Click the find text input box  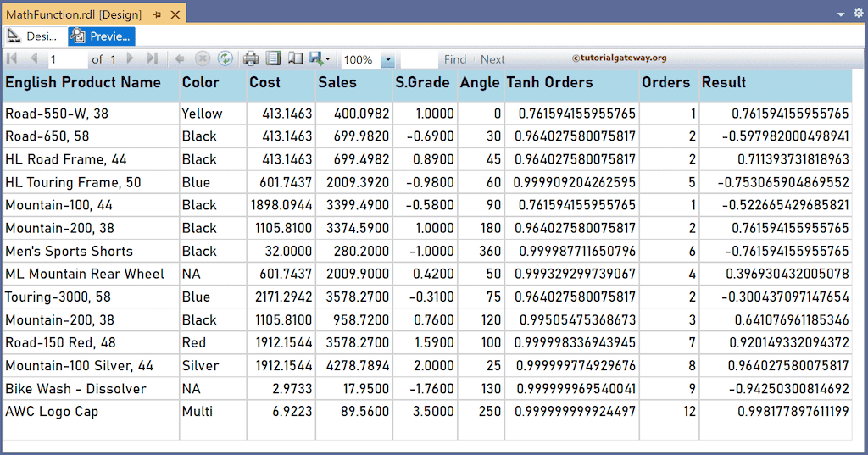419,59
